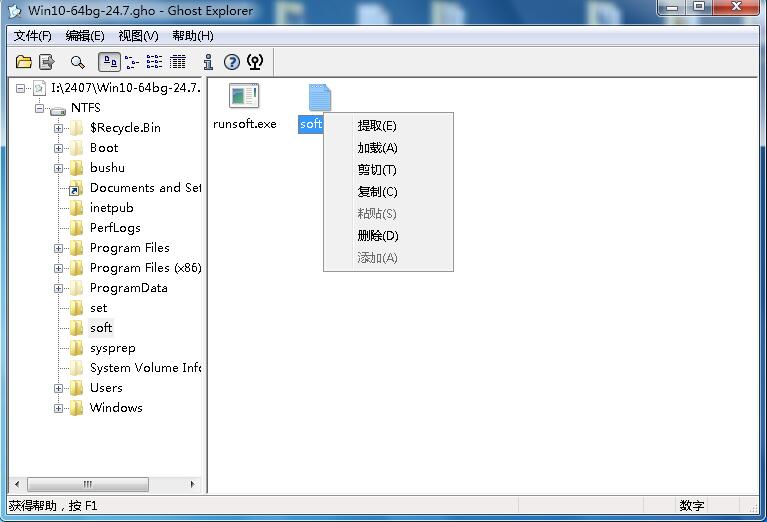The image size is (767, 522).
Task: Click the tree scrollbar right arrow
Action: tap(193, 484)
